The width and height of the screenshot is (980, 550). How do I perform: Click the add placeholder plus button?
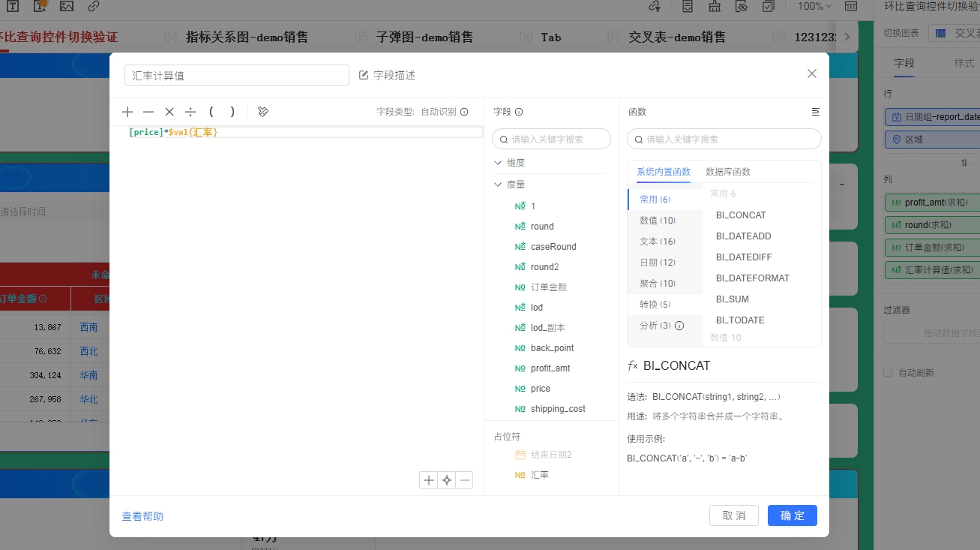(429, 480)
